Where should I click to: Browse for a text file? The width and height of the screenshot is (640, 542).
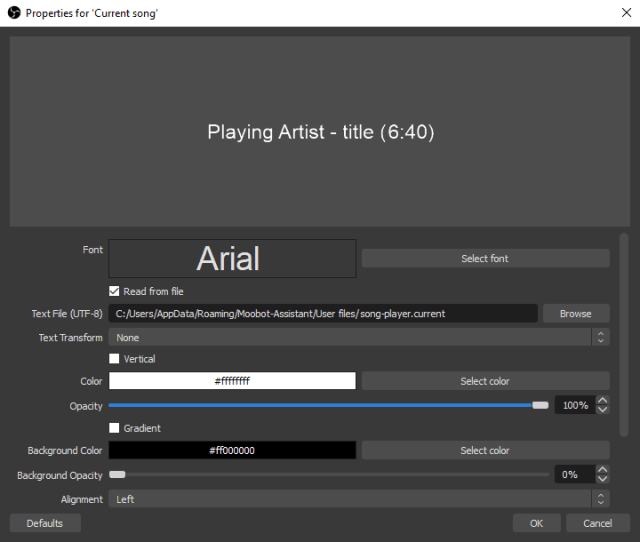[576, 313]
